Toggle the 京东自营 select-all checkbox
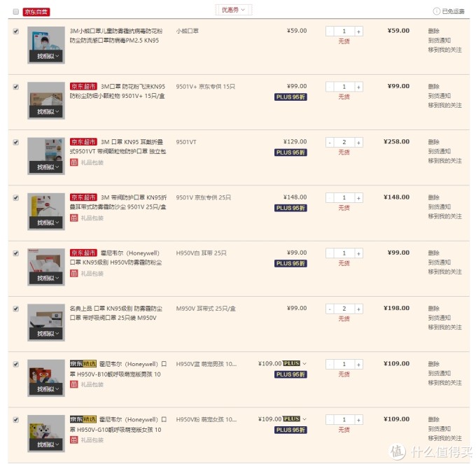 (16, 12)
